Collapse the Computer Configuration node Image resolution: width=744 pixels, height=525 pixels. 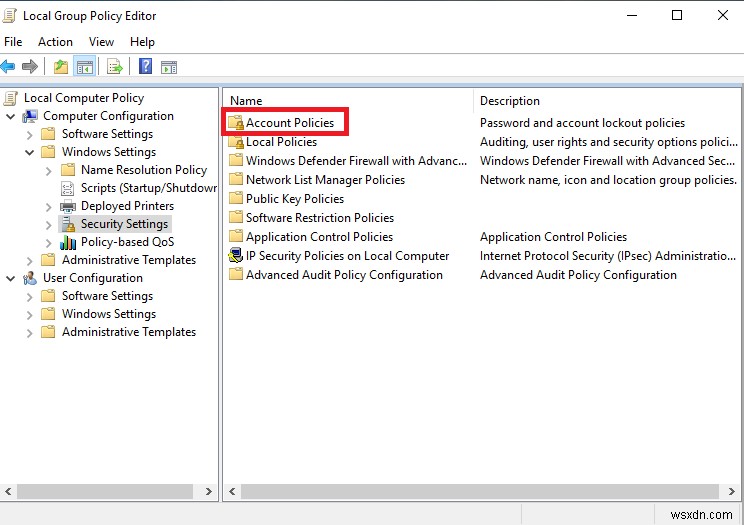point(10,116)
